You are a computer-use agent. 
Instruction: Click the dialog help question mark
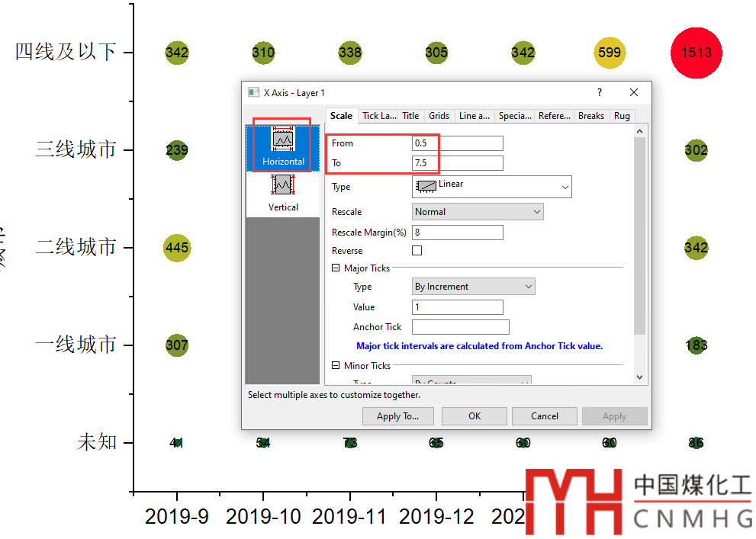pos(599,92)
